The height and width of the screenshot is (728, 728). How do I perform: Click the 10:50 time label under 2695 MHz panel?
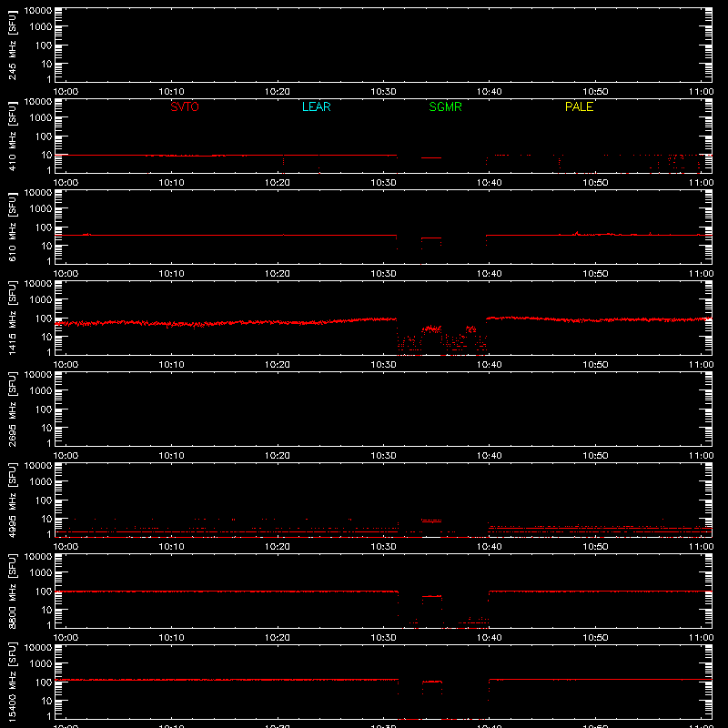point(595,456)
